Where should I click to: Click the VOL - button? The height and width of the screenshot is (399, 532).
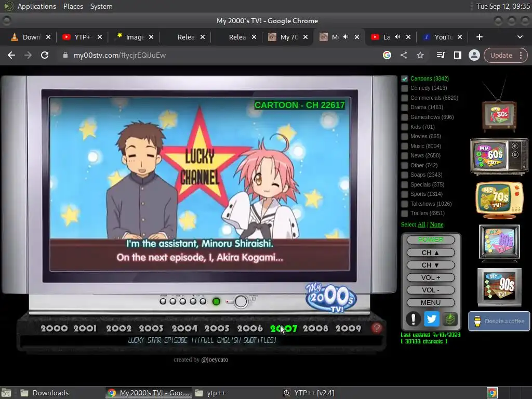tap(431, 290)
